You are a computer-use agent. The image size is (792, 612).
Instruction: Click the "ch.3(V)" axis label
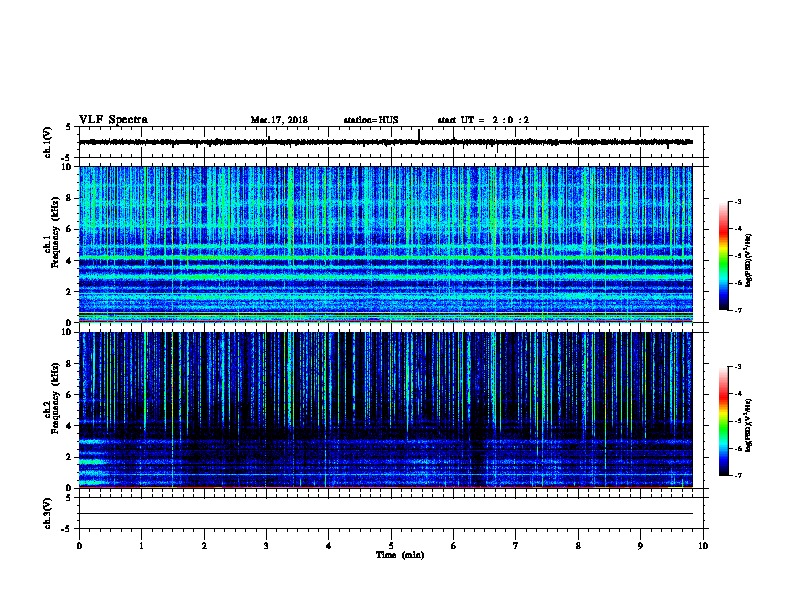point(48,513)
